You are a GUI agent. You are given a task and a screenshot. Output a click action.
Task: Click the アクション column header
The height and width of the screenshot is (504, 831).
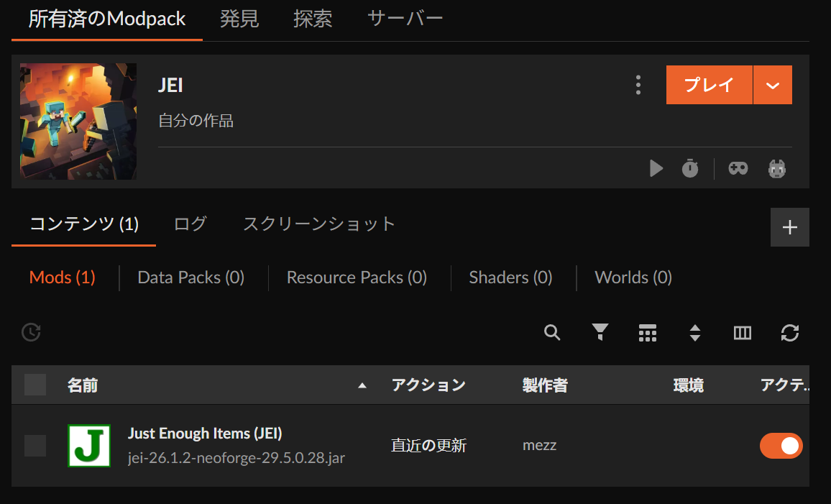pos(428,385)
